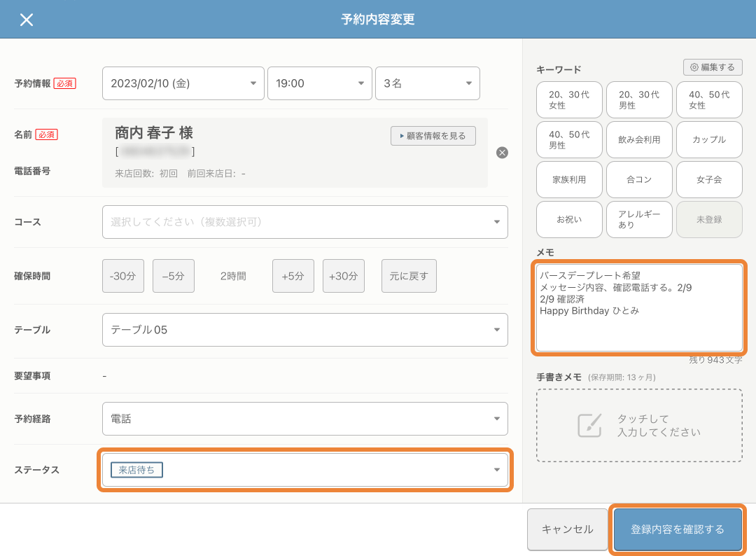Image resolution: width=756 pixels, height=556 pixels.
Task: Change the 来店待ち status dropdown
Action: click(305, 470)
